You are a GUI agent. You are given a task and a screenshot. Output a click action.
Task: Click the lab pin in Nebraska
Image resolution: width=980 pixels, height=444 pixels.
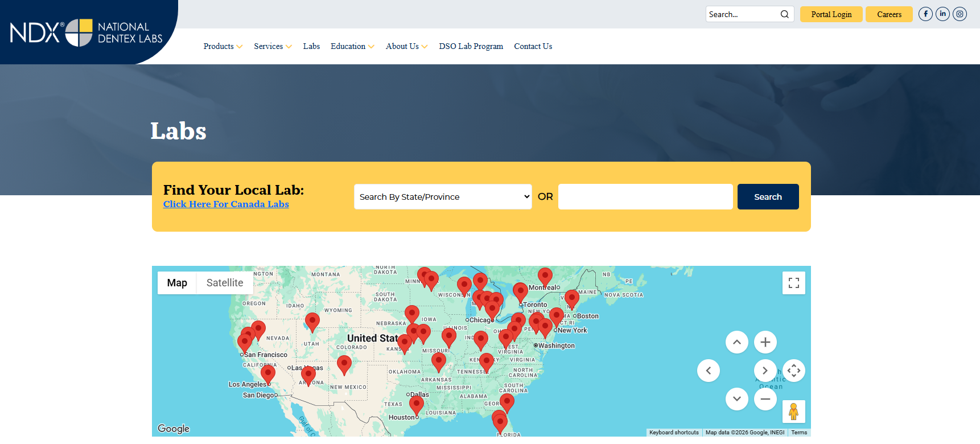point(412,315)
